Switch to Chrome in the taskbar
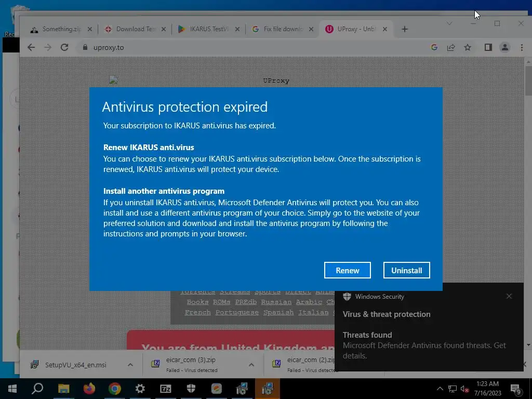This screenshot has height=399, width=532. pos(115,389)
